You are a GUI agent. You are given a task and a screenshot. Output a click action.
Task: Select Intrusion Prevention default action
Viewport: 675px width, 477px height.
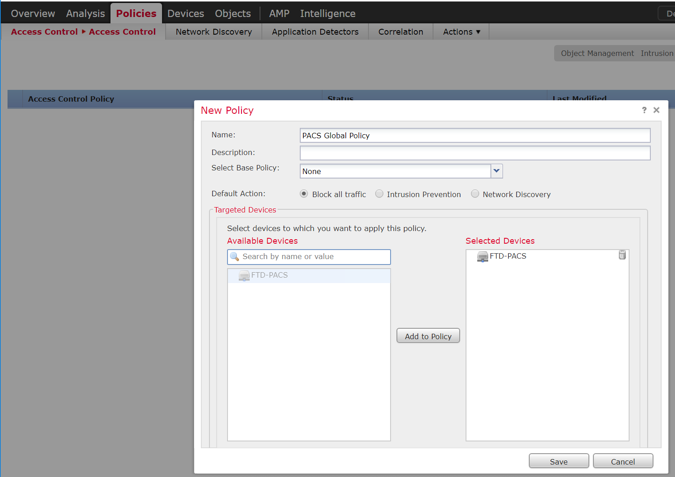(x=379, y=194)
